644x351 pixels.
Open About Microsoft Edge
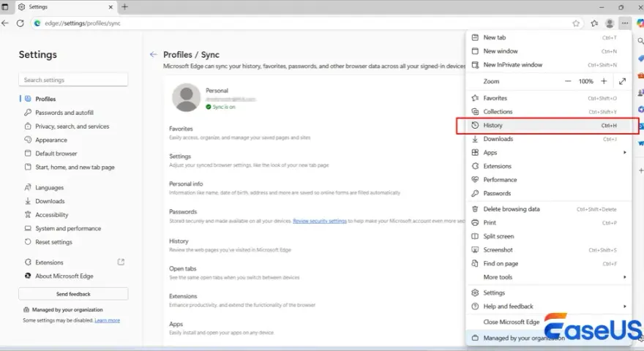64,276
